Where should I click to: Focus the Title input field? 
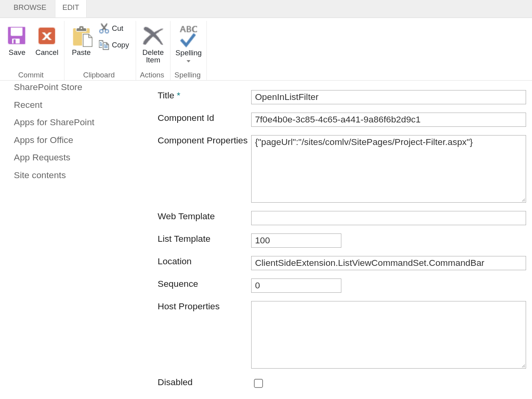click(388, 97)
